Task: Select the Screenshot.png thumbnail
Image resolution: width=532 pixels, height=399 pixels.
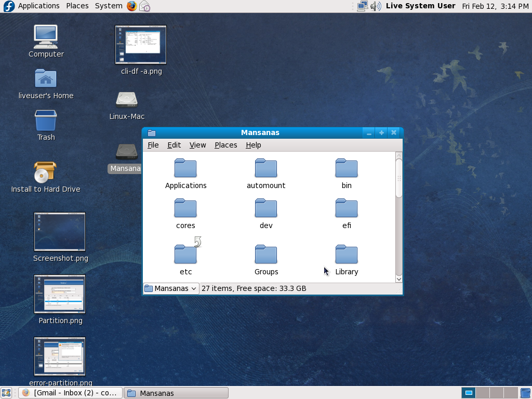Action: point(60,232)
